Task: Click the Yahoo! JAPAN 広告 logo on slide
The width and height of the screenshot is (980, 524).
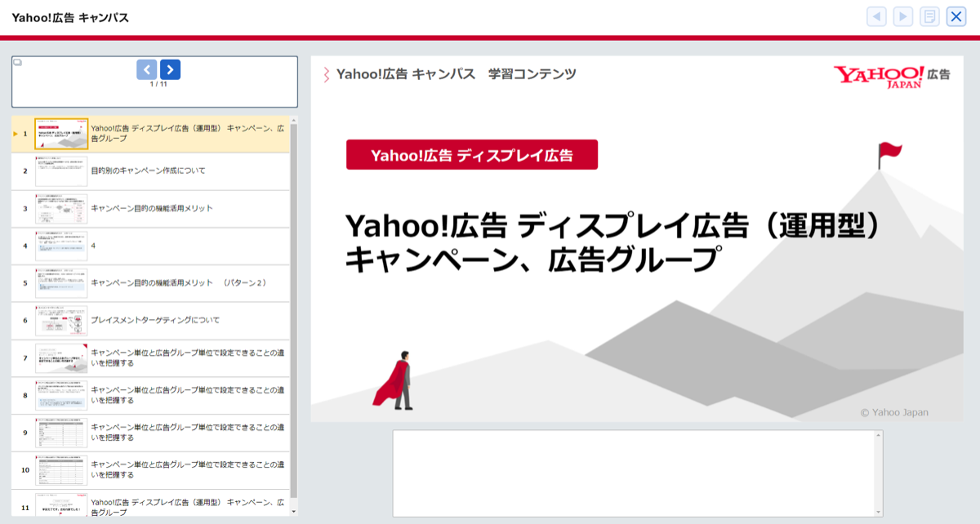Action: [892, 77]
